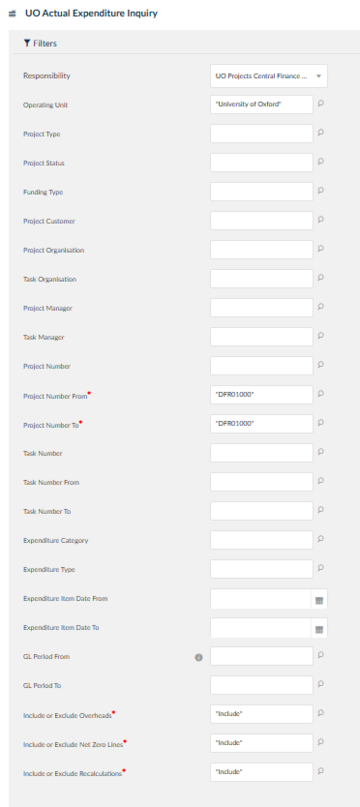Collapse the Filters section header
Screen dimensions: 360x807
40,44
